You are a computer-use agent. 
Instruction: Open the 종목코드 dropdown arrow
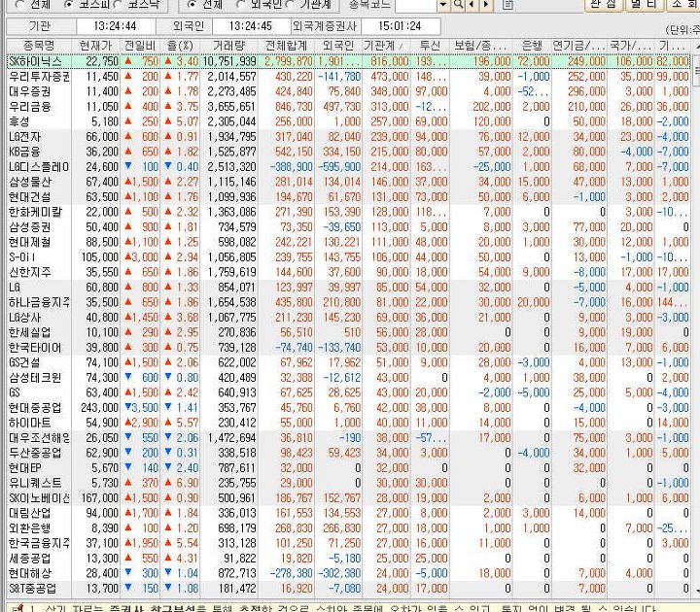[x=443, y=5]
